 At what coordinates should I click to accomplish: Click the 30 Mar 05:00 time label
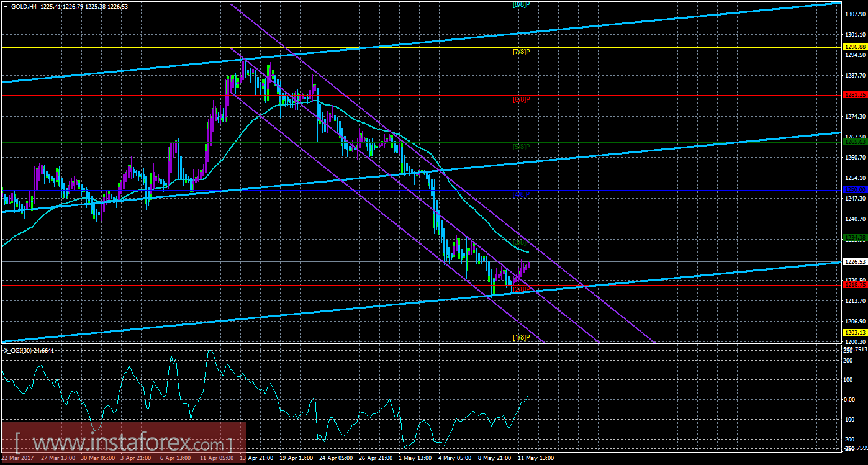[97, 458]
